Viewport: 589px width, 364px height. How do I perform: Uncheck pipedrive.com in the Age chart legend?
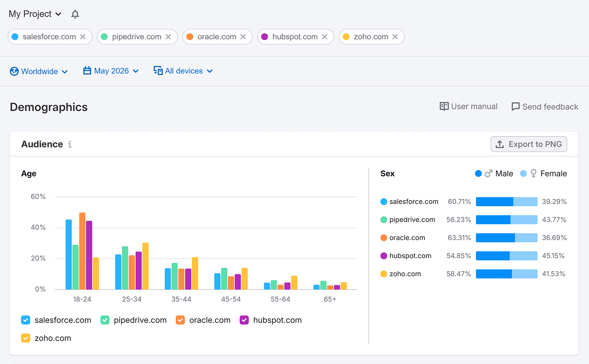[105, 320]
